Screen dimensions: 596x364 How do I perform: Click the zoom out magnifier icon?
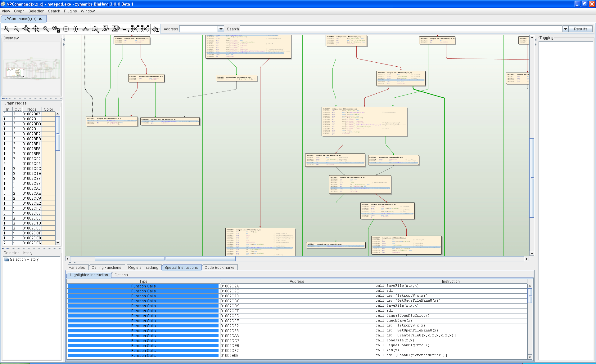16,29
